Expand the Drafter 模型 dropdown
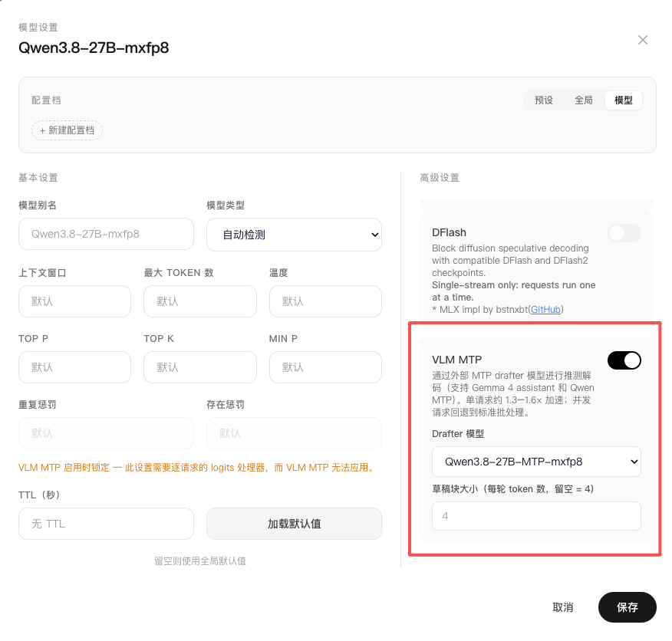 (x=536, y=462)
